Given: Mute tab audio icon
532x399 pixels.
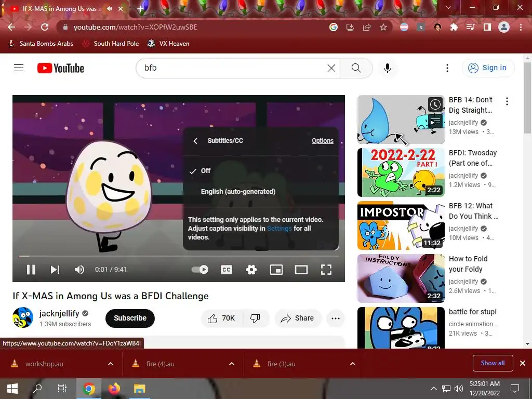Looking at the screenshot, I should 109,9.
